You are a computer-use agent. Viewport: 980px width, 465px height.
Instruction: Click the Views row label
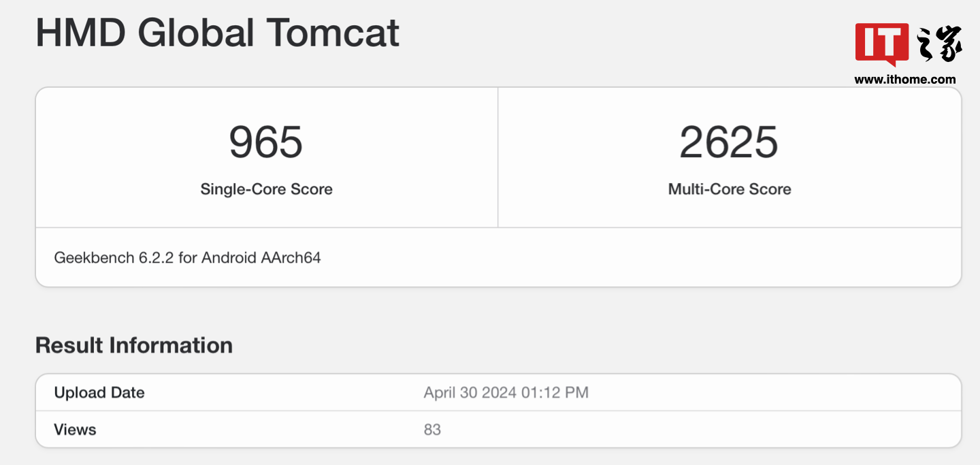[x=75, y=430]
